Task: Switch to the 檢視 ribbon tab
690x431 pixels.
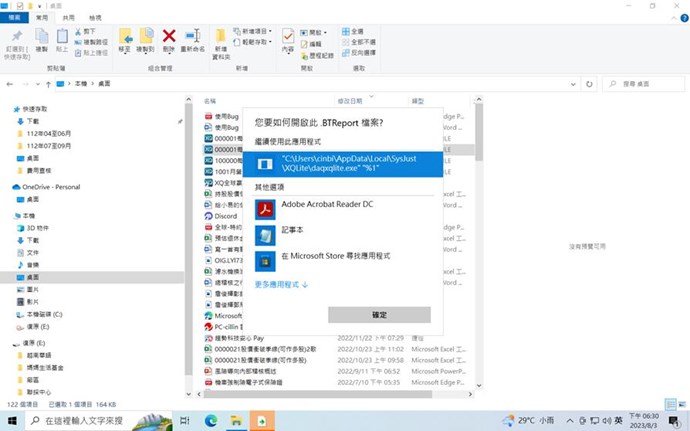Action: point(94,18)
